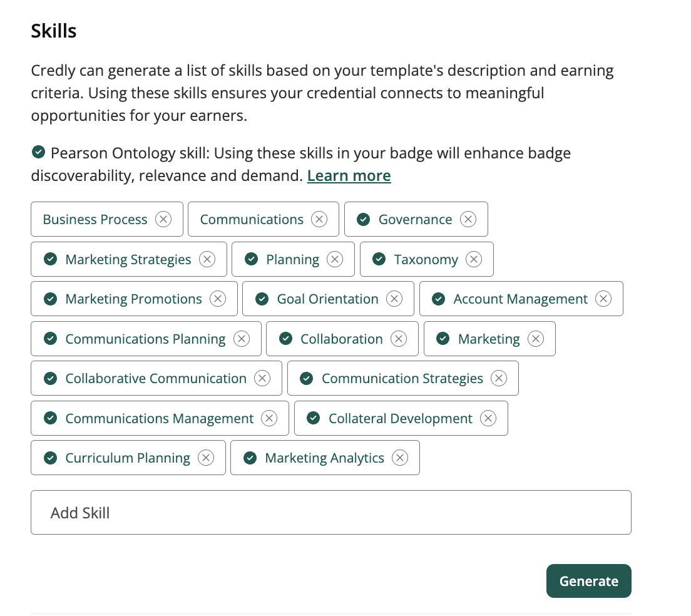Remove Collaborative Communication skill

click(262, 378)
